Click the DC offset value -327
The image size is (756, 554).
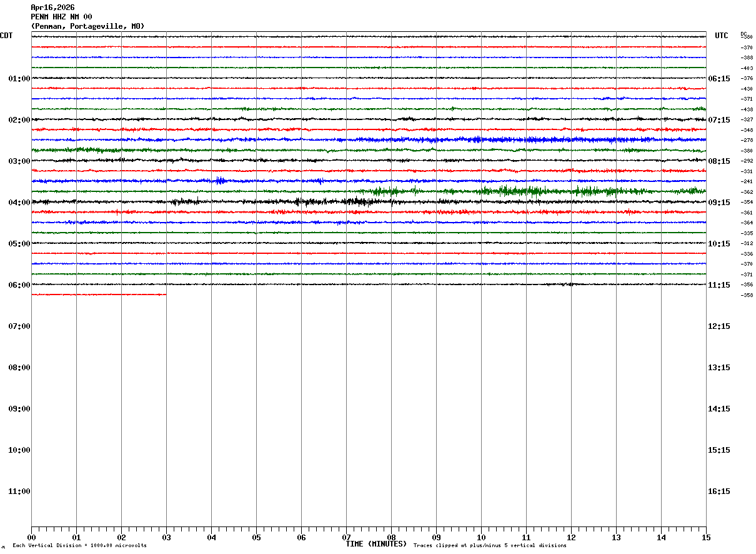(x=747, y=120)
